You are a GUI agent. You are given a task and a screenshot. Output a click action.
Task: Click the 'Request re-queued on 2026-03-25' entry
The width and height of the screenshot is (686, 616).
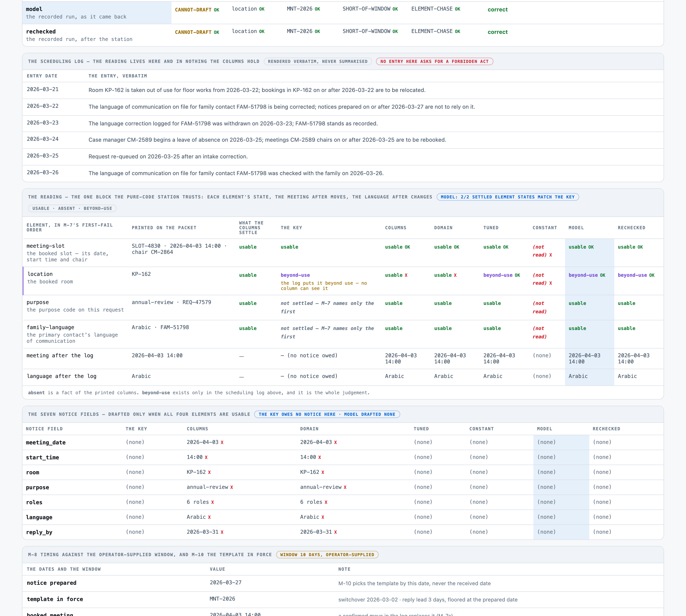(x=168, y=156)
